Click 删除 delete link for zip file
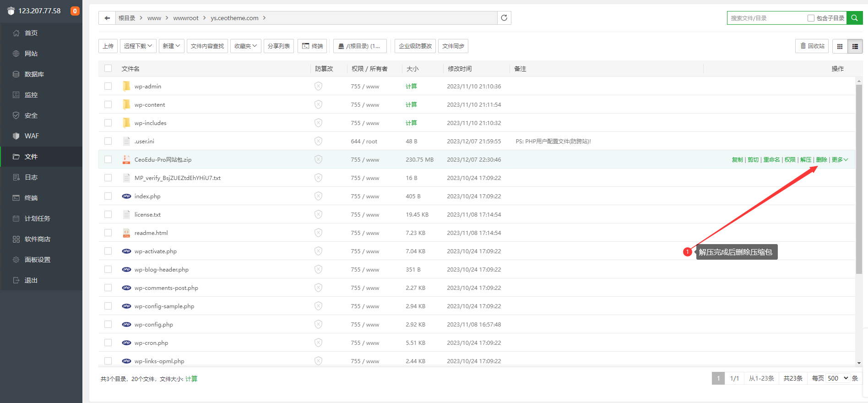 [821, 159]
